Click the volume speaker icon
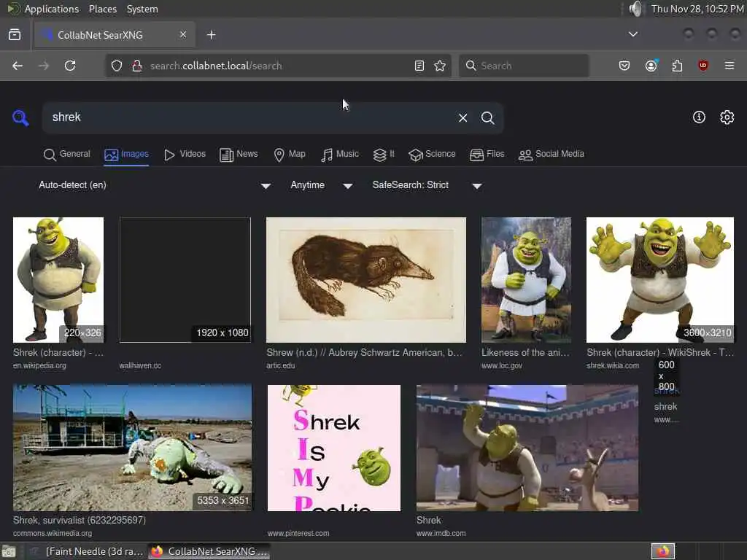The image size is (747, 560). coord(635,9)
